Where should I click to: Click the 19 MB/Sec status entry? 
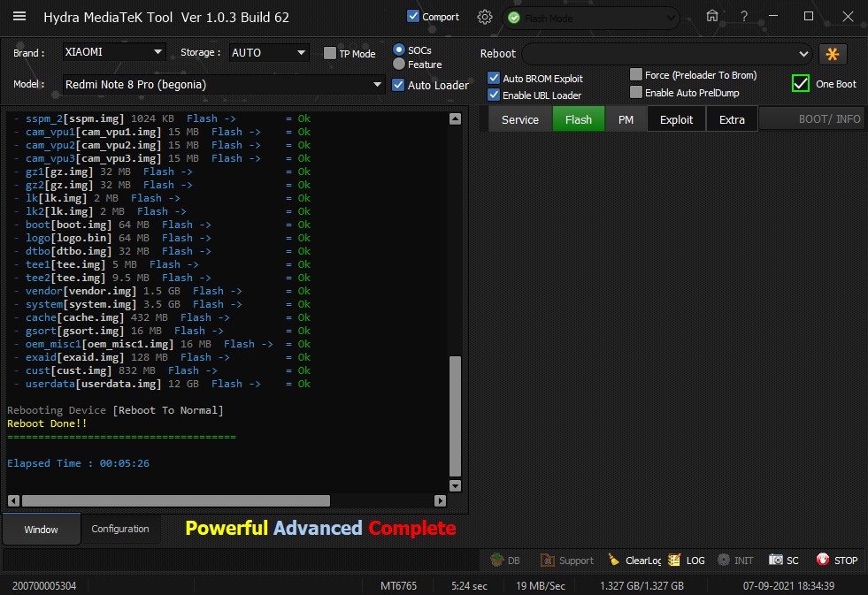541,585
